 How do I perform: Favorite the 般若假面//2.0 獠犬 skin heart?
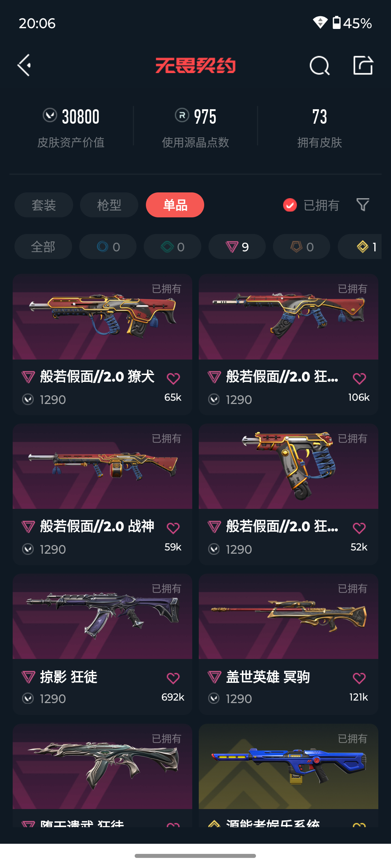(x=173, y=378)
